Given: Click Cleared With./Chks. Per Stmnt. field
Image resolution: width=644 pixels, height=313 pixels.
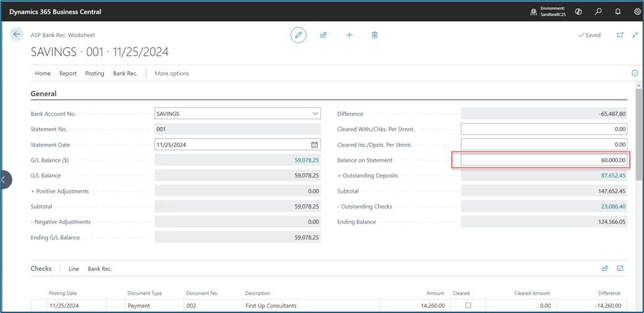Looking at the screenshot, I should pos(544,129).
